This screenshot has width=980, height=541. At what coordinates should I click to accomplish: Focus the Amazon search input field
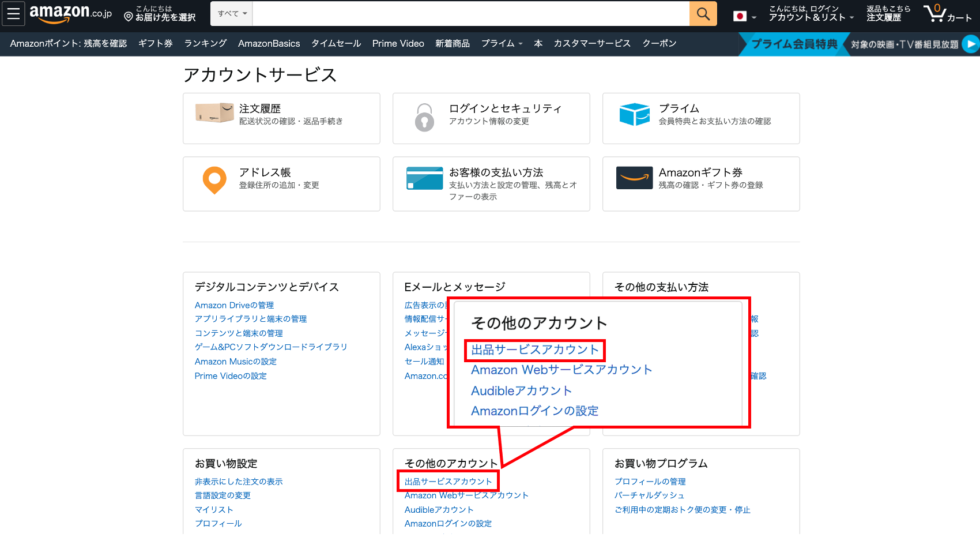point(471,13)
